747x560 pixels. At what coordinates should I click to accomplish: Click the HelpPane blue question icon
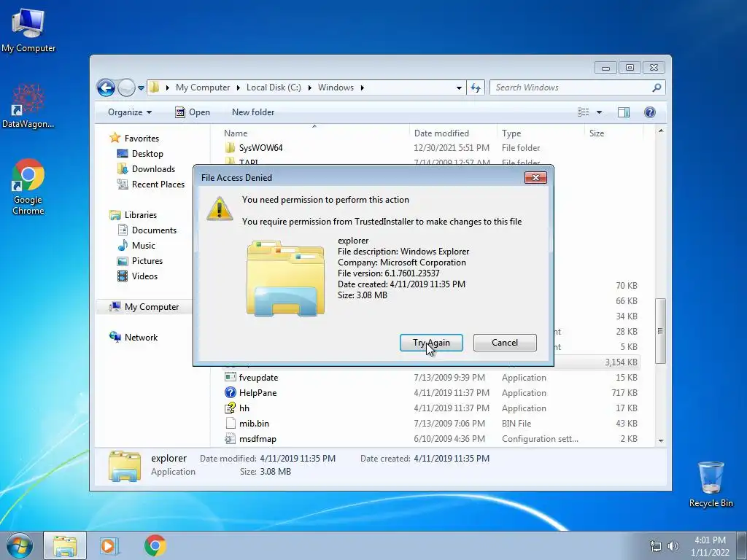click(x=230, y=392)
